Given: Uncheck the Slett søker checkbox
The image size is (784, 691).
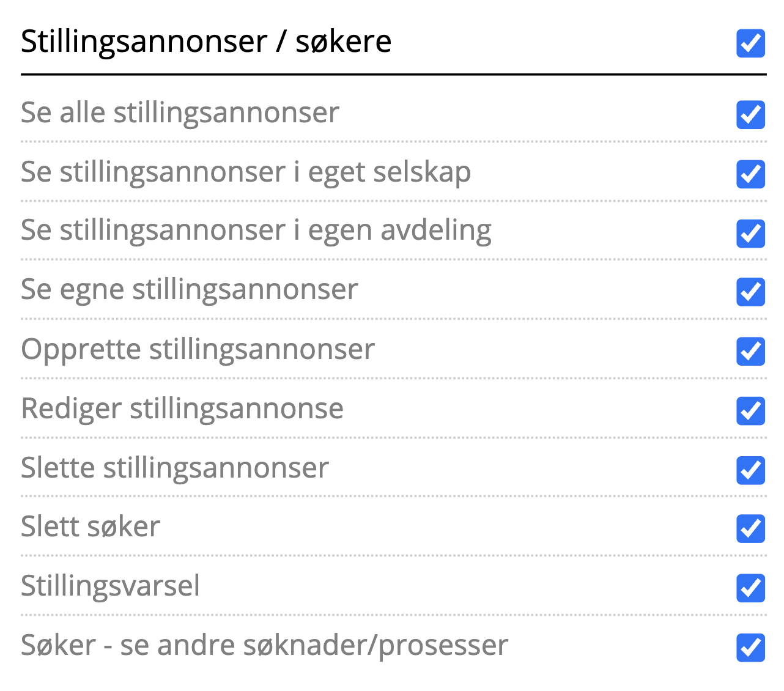Looking at the screenshot, I should (750, 529).
